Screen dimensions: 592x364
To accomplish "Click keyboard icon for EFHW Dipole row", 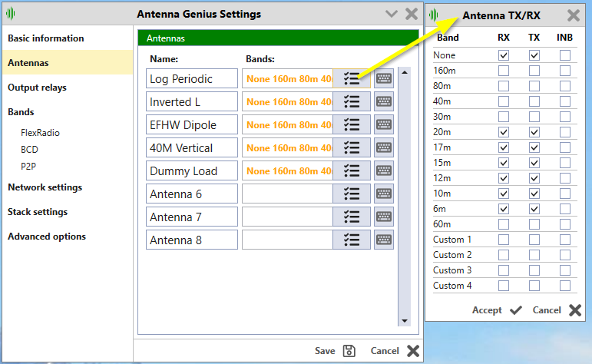I will (384, 124).
